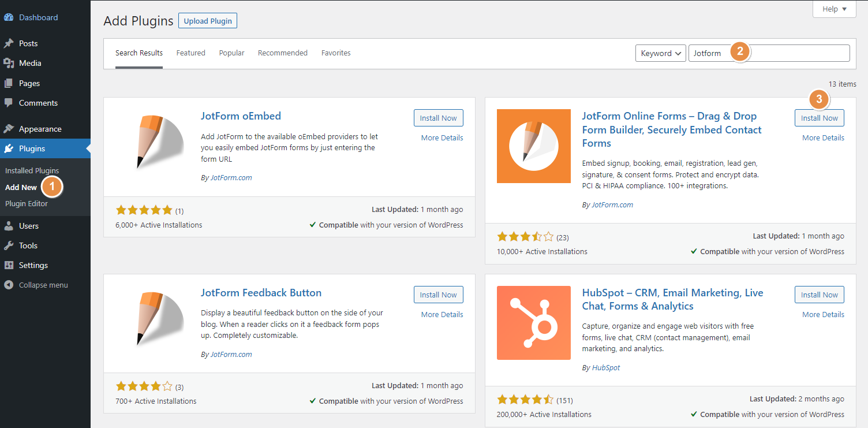Click the Upload Plugin button
868x428 pixels.
pyautogui.click(x=208, y=21)
